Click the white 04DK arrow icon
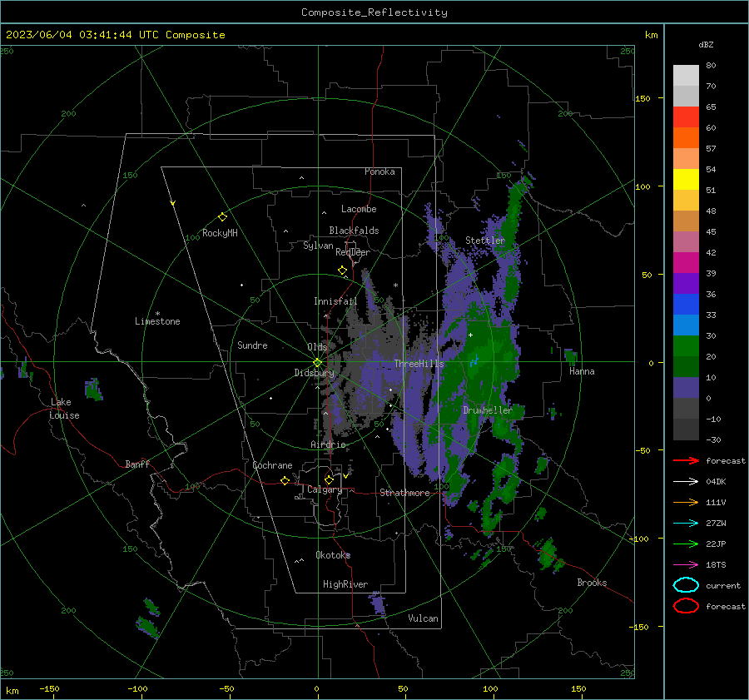The width and height of the screenshot is (749, 700). (x=686, y=481)
